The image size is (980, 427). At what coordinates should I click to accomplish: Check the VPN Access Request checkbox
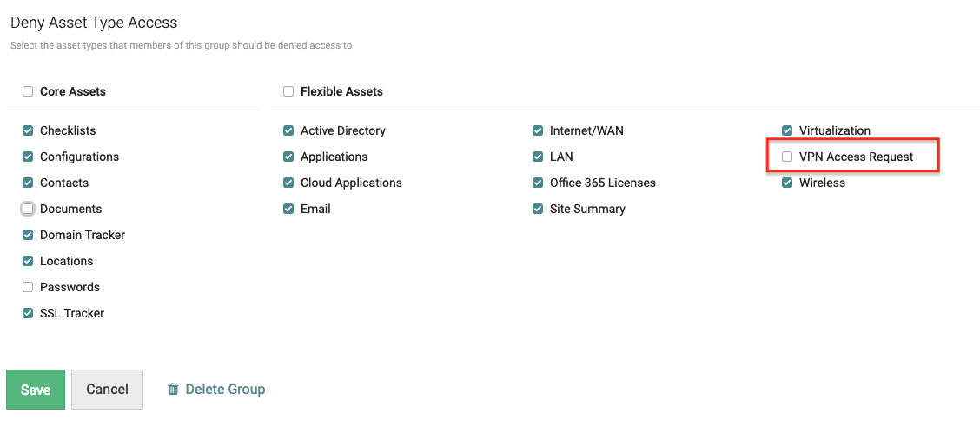787,157
